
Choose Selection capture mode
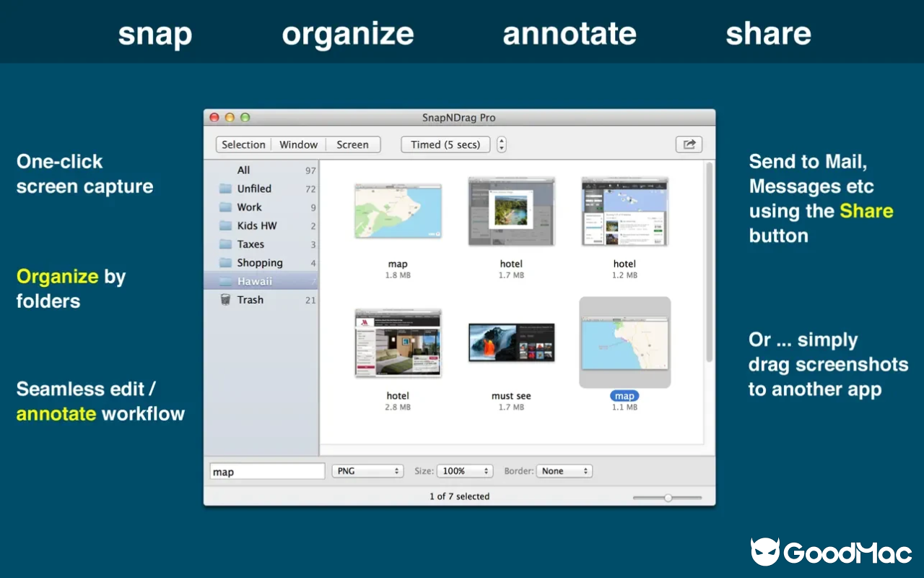pos(243,144)
